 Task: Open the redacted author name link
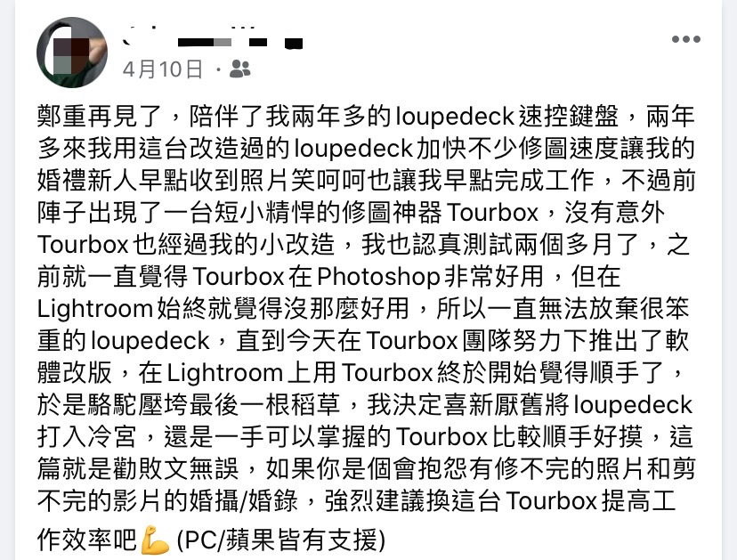(213, 40)
